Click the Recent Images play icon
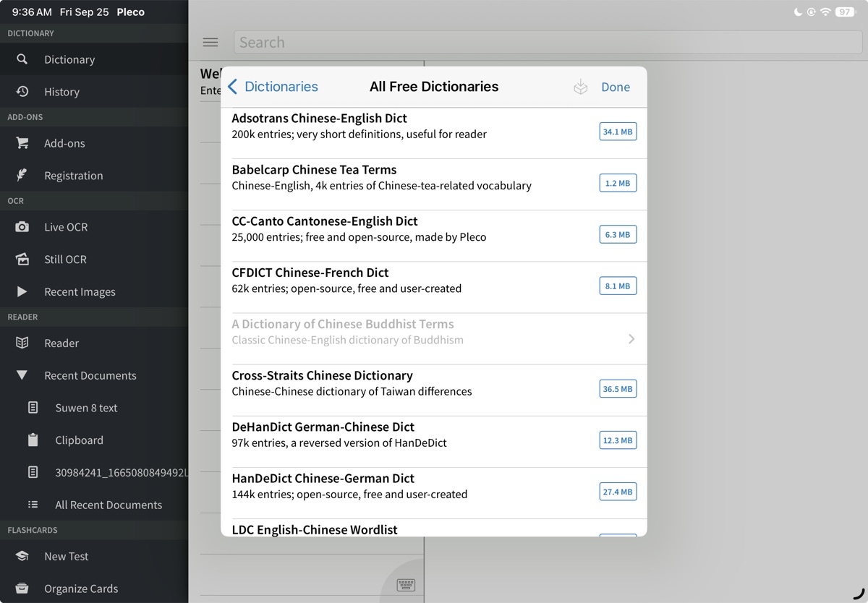This screenshot has height=603, width=868. click(22, 291)
